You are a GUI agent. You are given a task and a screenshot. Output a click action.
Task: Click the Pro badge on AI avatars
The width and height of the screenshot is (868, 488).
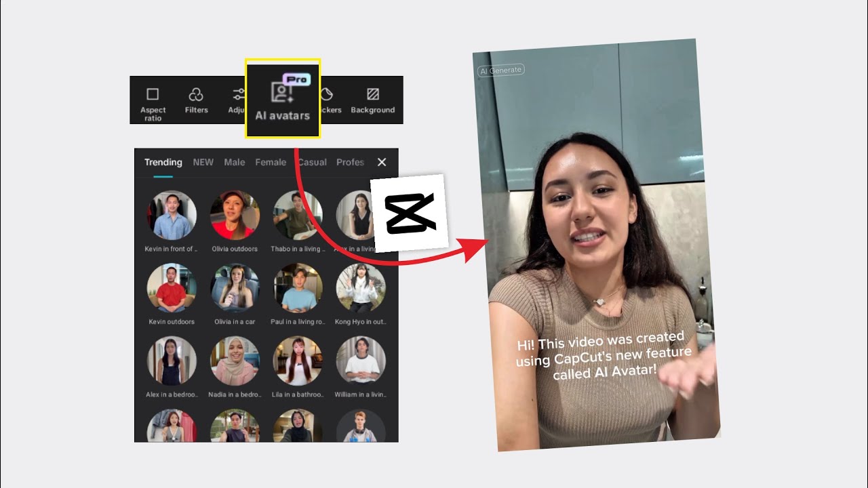point(296,79)
